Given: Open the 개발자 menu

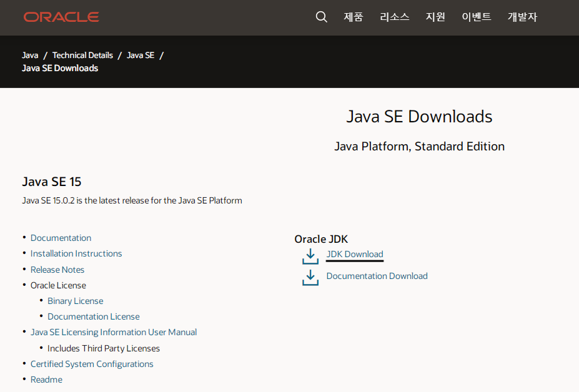Looking at the screenshot, I should (522, 17).
